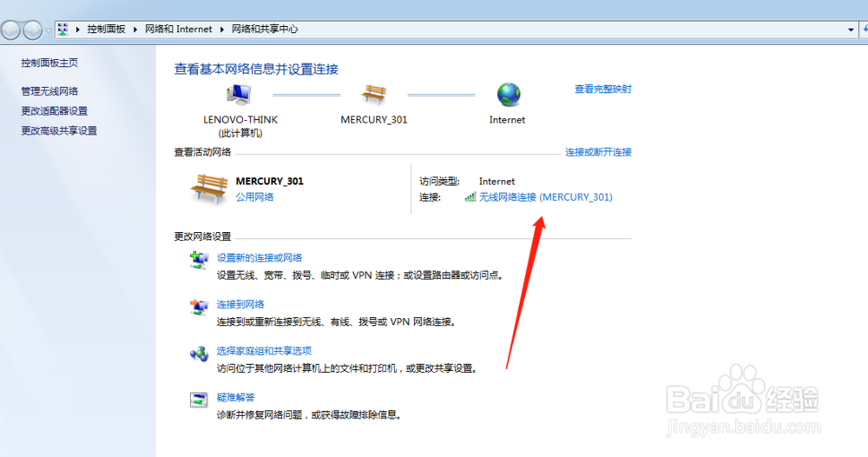Image resolution: width=868 pixels, height=457 pixels.
Task: Click the Internet label under globe
Action: (507, 120)
